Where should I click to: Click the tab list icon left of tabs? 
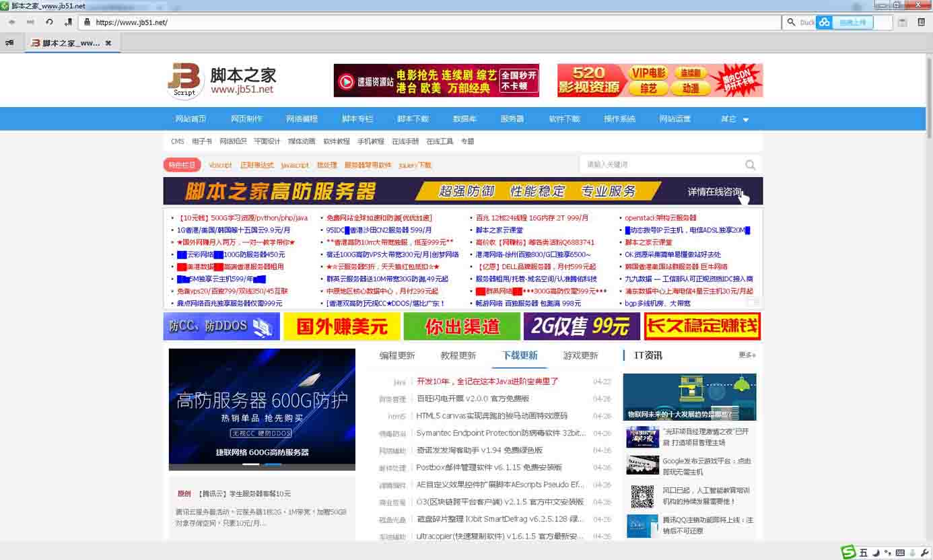[x=9, y=43]
